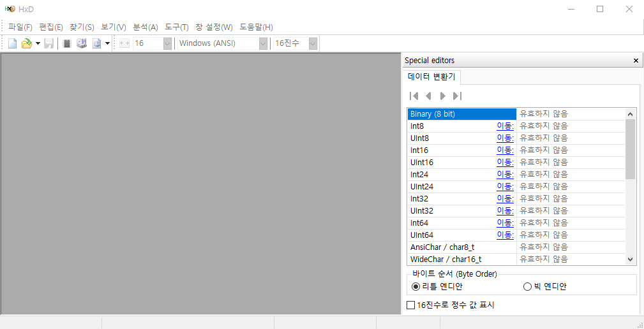Open the 창 설정(W) menu
This screenshot has height=329, width=644.
[214, 27]
